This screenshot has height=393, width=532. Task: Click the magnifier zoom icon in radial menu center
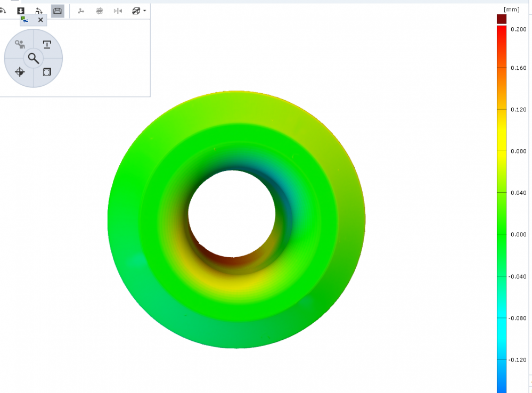point(34,58)
